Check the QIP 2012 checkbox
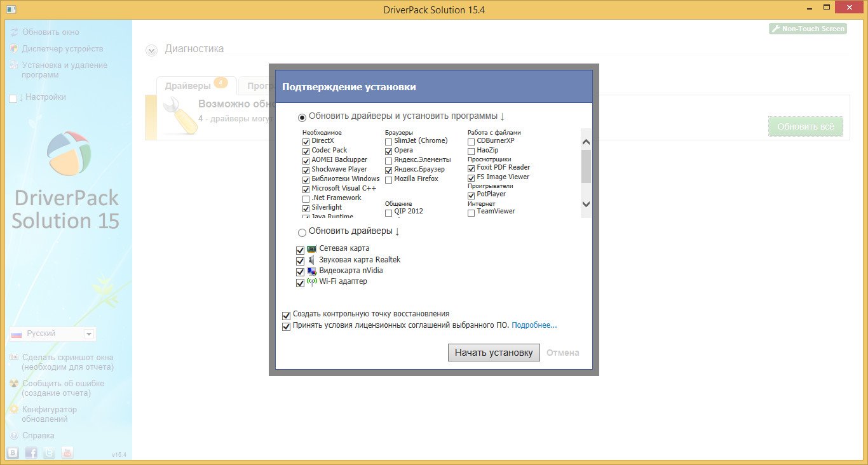This screenshot has height=465, width=868. pos(389,213)
